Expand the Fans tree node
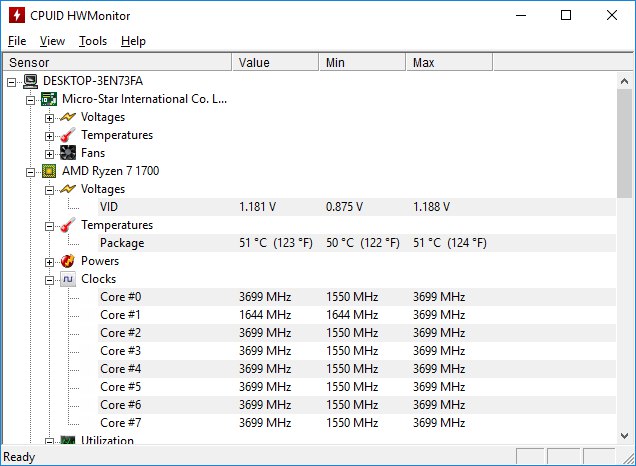 coord(49,153)
